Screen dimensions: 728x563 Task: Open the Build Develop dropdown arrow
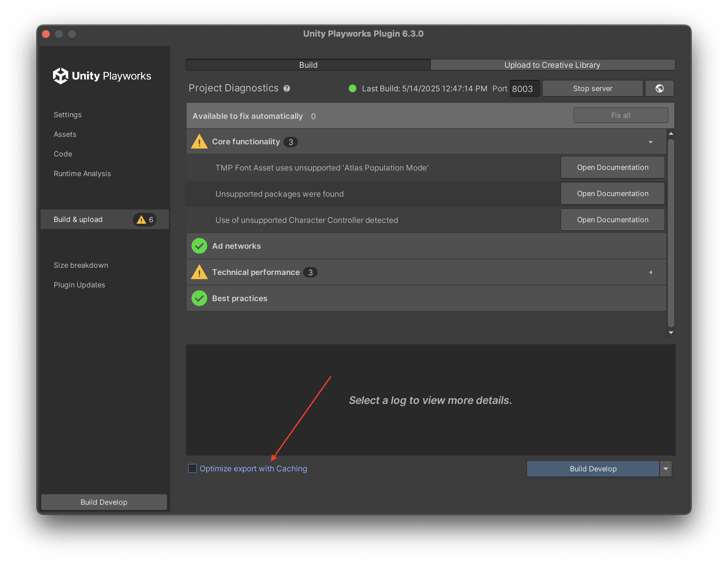(x=666, y=469)
